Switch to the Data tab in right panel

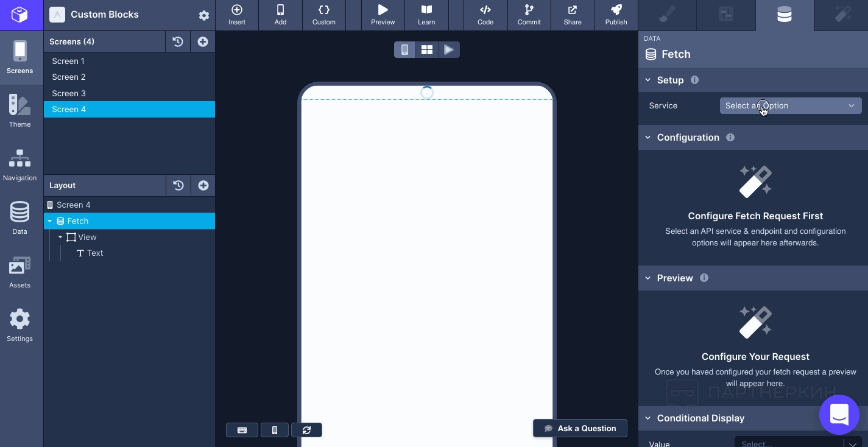click(784, 15)
